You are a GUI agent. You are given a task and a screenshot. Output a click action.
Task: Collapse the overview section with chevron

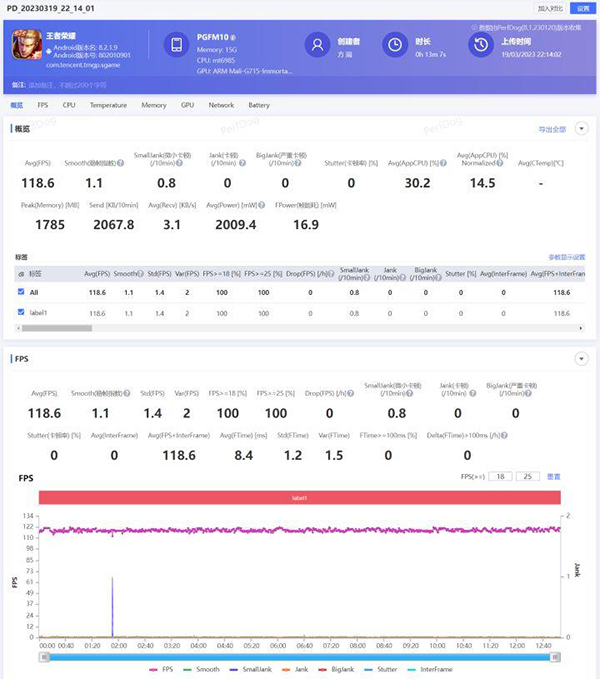coord(580,129)
